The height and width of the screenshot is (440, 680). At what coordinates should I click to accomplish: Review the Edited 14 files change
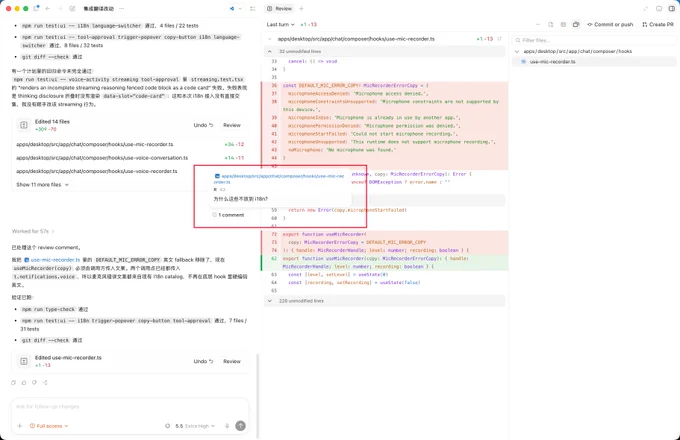click(x=232, y=125)
